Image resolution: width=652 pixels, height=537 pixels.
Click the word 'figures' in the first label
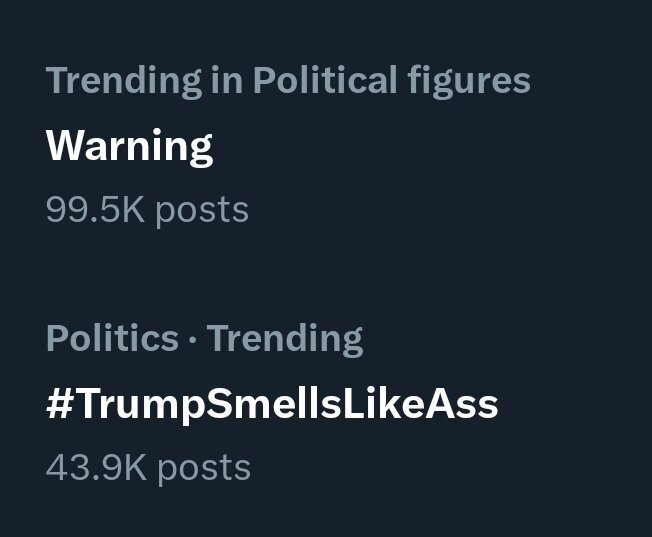pyautogui.click(x=477, y=81)
